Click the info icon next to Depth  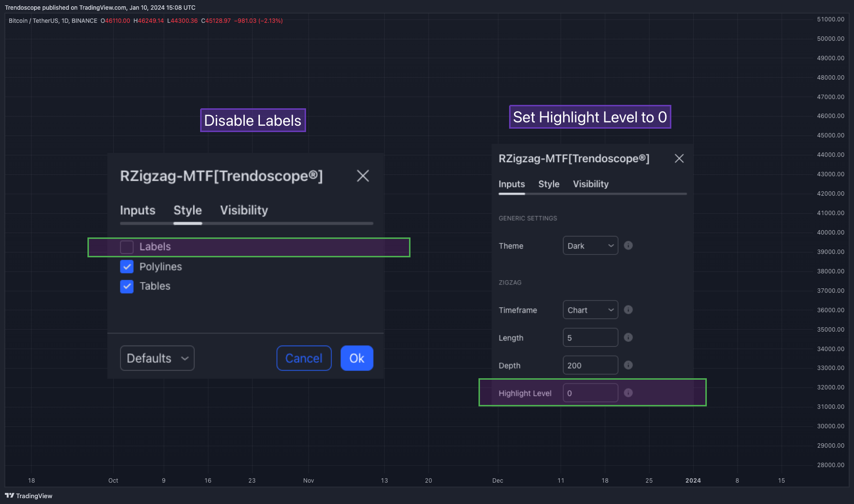point(628,365)
